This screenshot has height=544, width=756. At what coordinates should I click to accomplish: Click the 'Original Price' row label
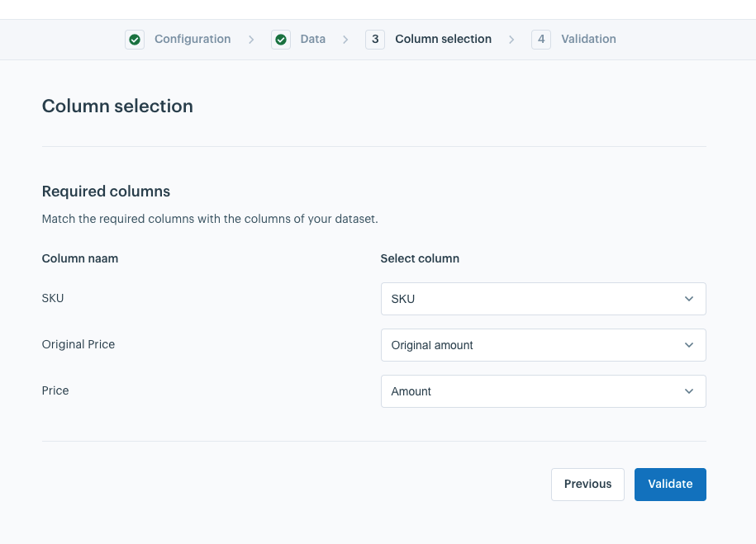tap(78, 344)
